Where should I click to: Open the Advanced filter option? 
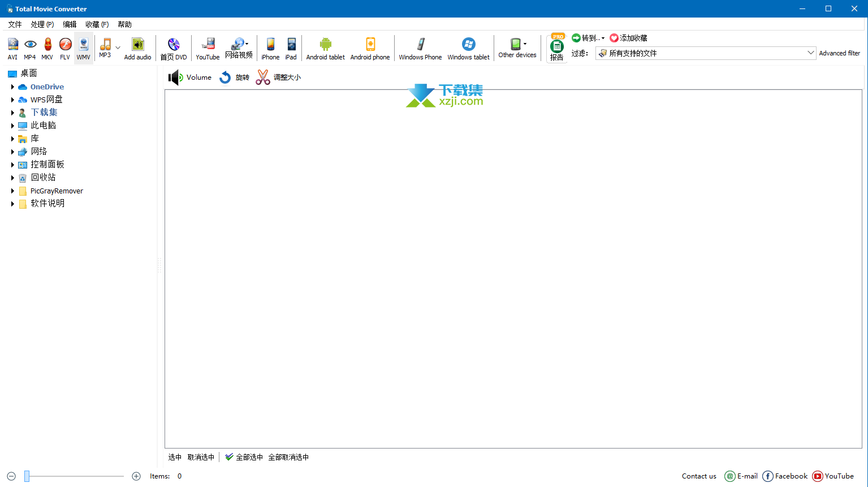840,53
